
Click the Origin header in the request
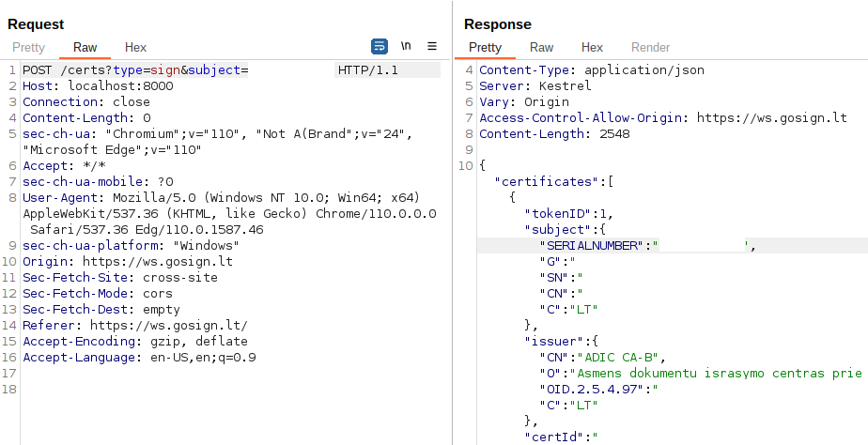coord(128,262)
